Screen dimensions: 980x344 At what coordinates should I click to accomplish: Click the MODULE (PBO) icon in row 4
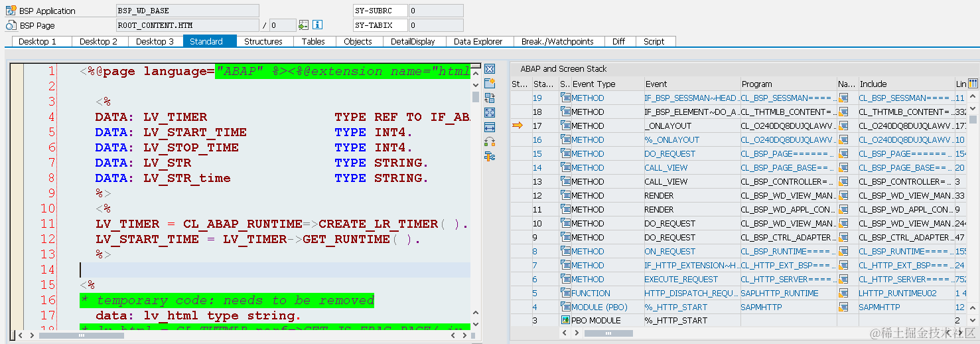(566, 307)
